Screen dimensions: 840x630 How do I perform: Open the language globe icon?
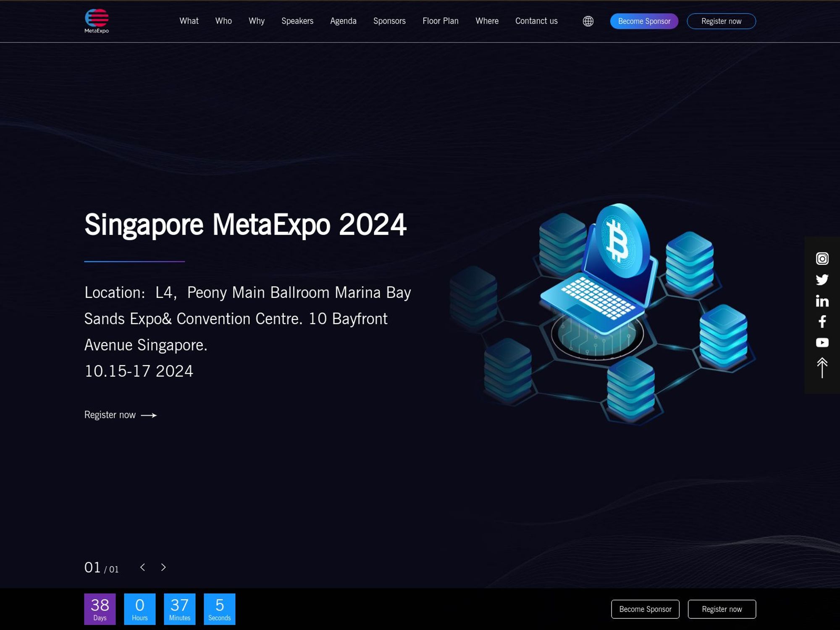tap(588, 21)
